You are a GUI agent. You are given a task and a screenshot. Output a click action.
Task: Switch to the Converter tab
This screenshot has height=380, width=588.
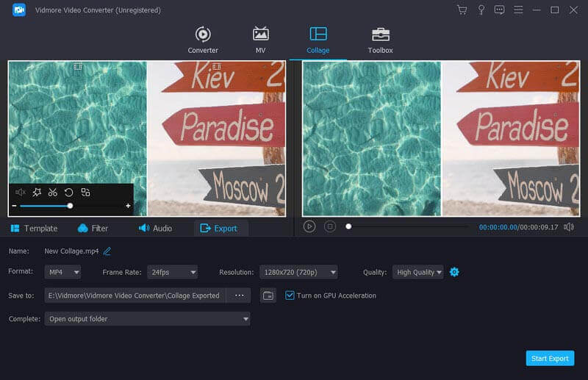coord(203,40)
